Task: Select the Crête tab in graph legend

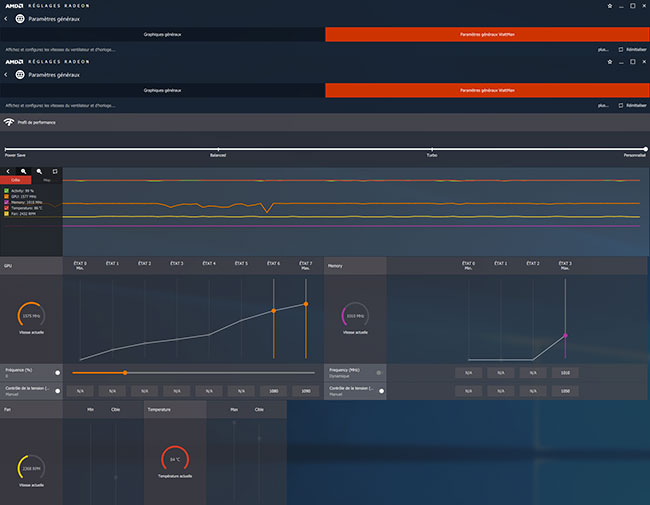Action: 15,180
